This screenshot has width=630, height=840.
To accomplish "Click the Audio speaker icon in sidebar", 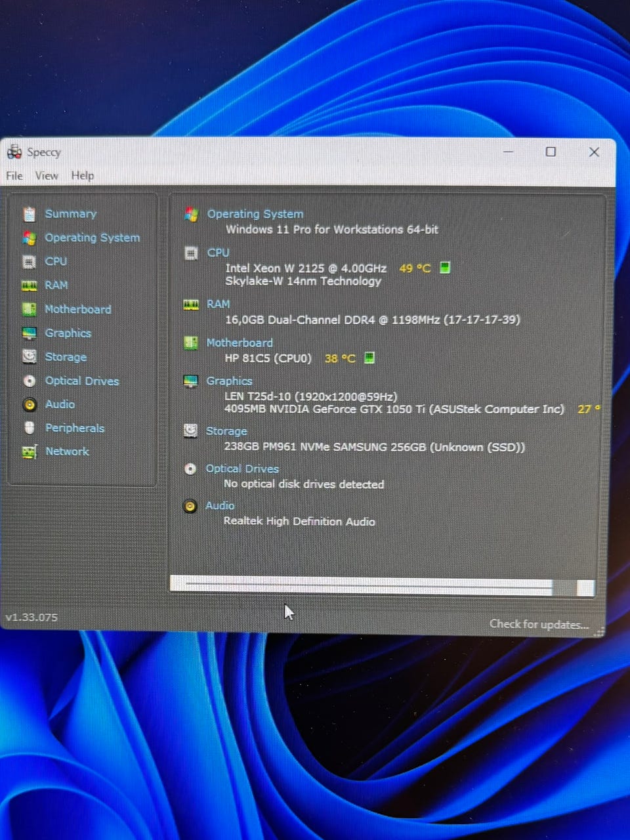I will coord(29,404).
